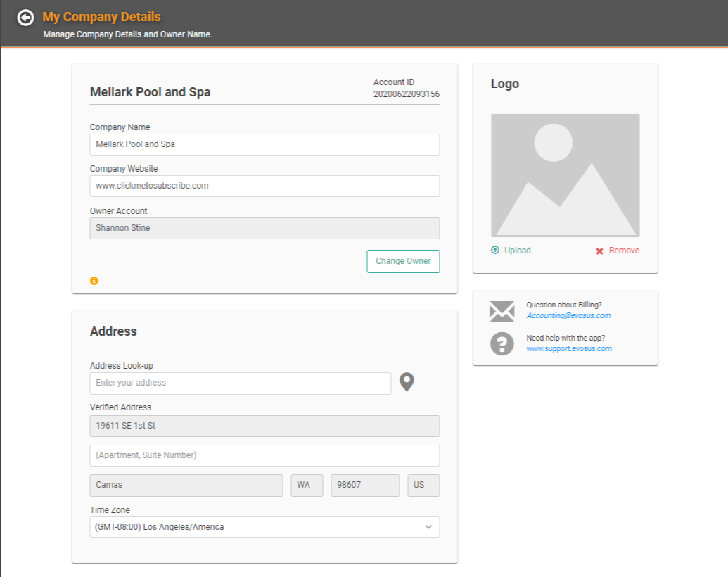Click the My Company Details title
The height and width of the screenshot is (577, 728).
102,17
